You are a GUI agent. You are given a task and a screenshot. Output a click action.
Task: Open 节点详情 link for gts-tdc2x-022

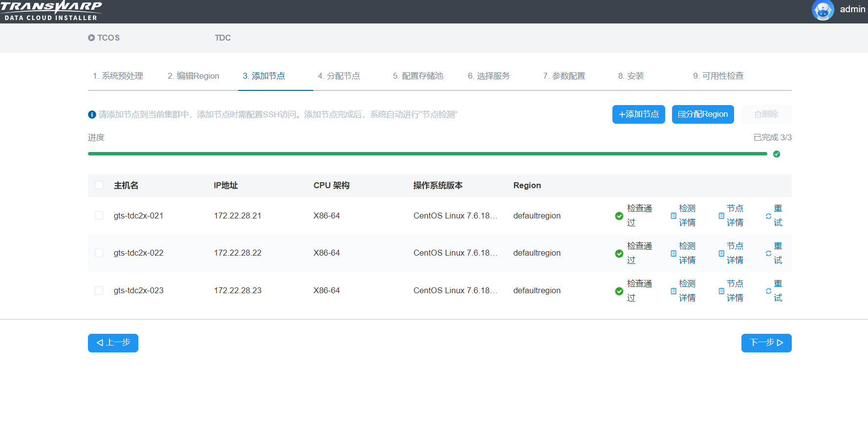click(735, 253)
